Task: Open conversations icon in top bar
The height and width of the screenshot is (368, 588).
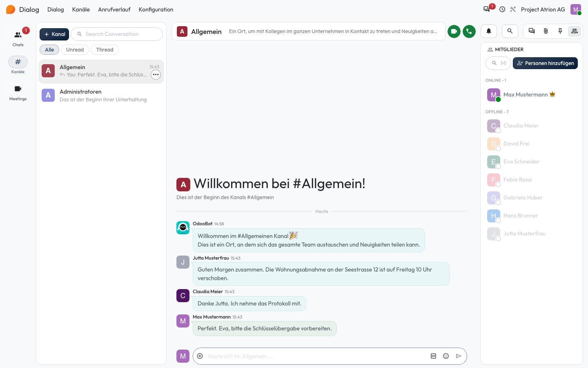Action: [x=487, y=9]
